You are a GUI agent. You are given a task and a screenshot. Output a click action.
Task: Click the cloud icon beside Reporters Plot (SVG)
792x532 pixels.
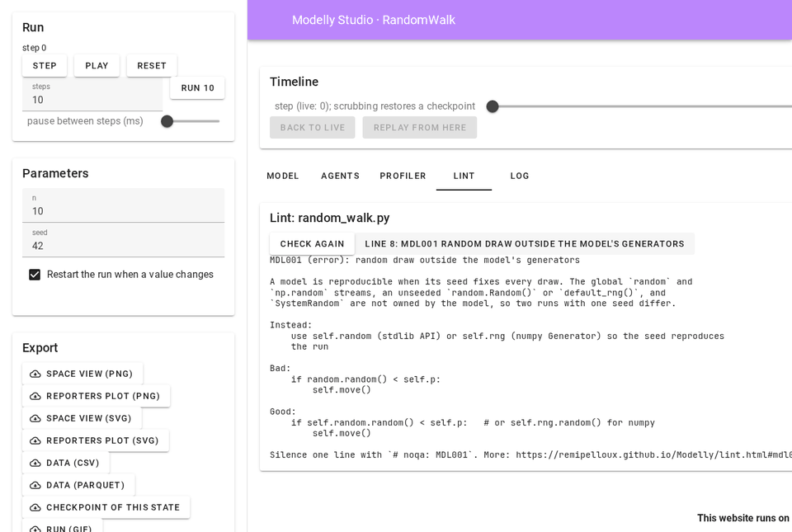coord(35,440)
